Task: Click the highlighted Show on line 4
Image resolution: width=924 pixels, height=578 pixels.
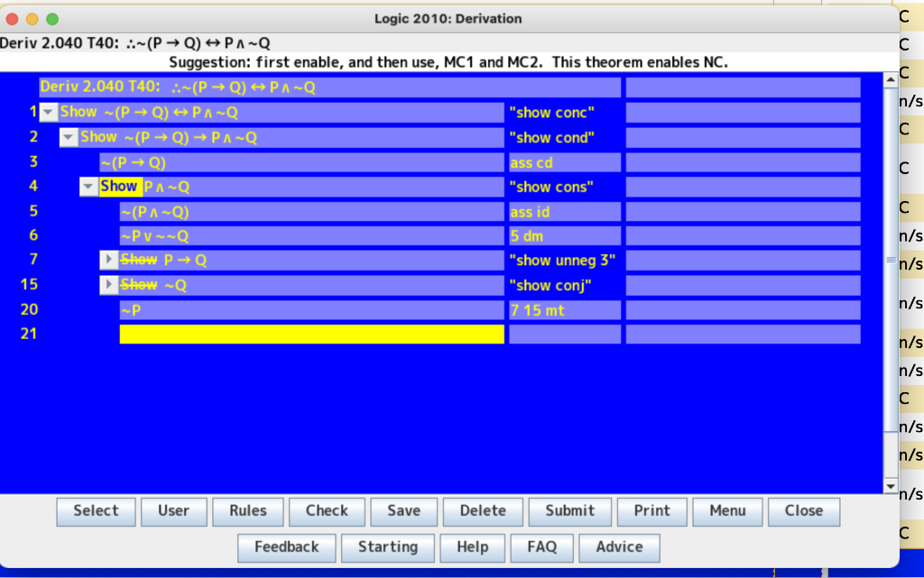Action: pos(120,187)
